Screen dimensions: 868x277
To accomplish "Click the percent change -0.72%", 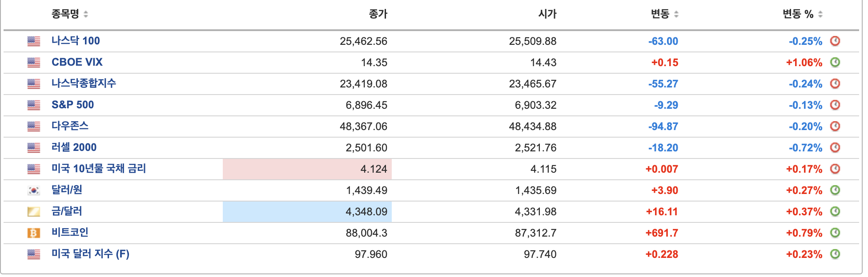I will [x=805, y=148].
